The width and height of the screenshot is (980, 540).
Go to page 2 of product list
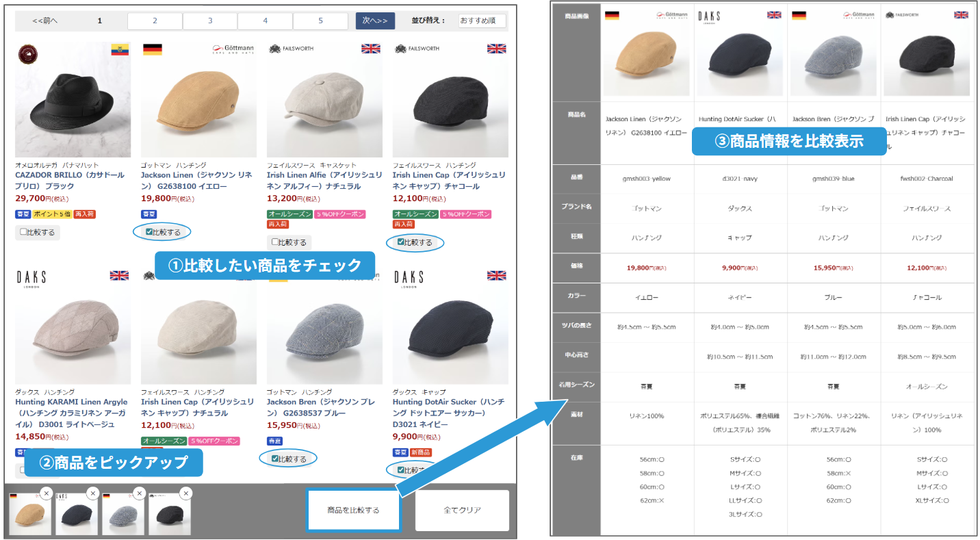point(155,21)
